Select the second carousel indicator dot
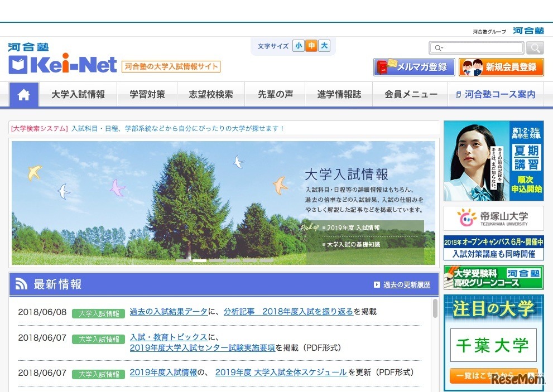 click(198, 260)
